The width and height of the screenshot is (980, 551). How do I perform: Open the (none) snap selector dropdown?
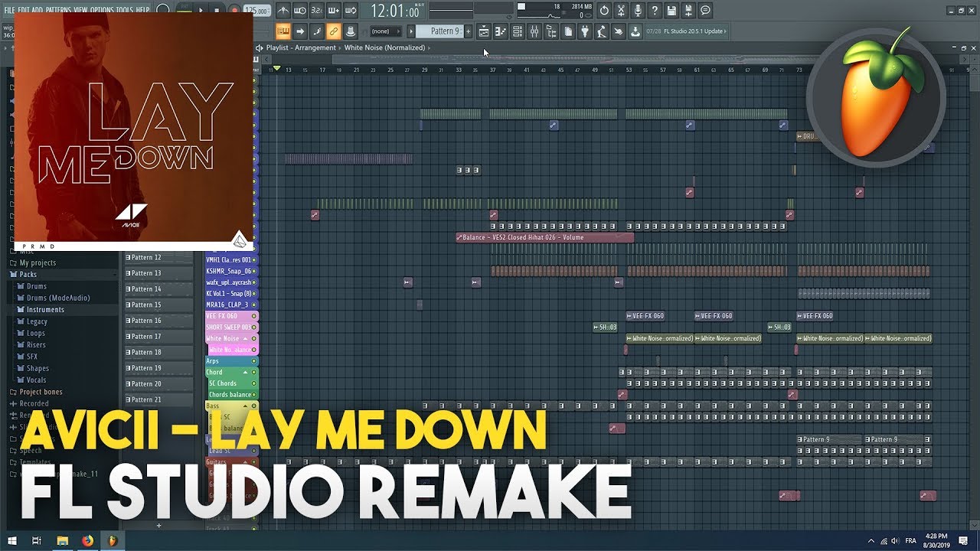(385, 31)
